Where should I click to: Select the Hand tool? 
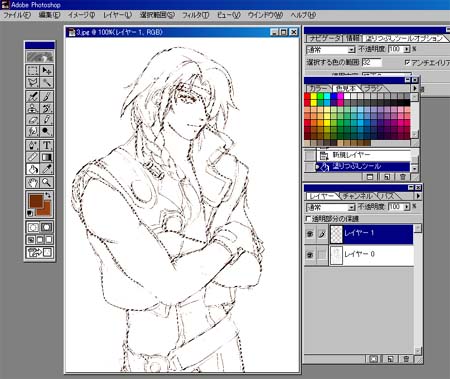tap(33, 182)
